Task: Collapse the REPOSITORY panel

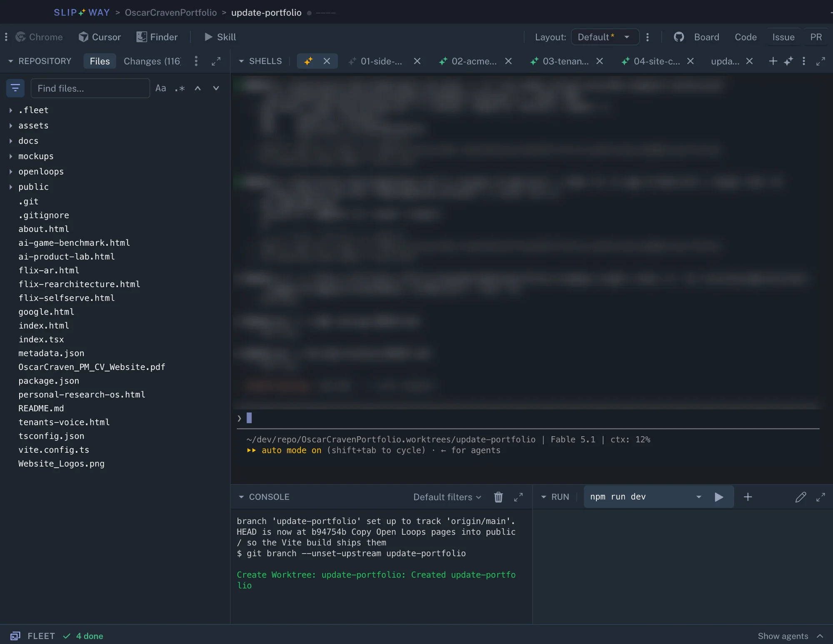Action: tap(10, 61)
